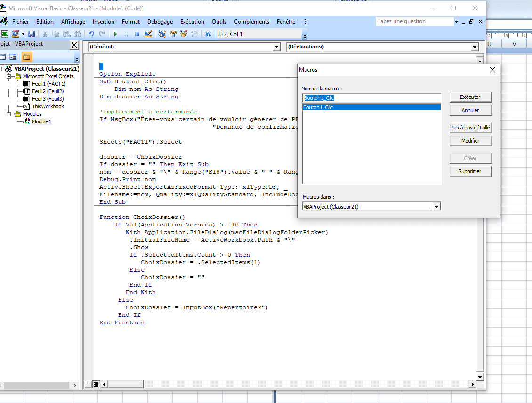This screenshot has height=403, width=532.
Task: Click the Save workbook floppy icon
Action: [x=32, y=34]
